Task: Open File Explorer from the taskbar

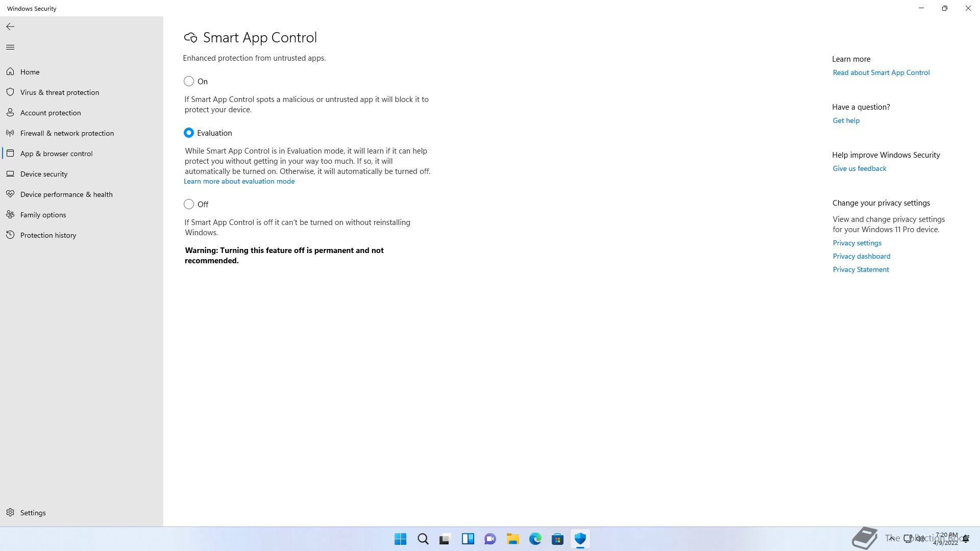Action: click(x=513, y=539)
